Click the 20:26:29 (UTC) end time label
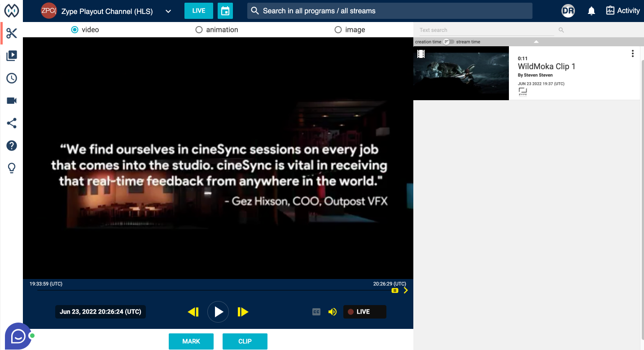This screenshot has width=644, height=350. coord(390,284)
